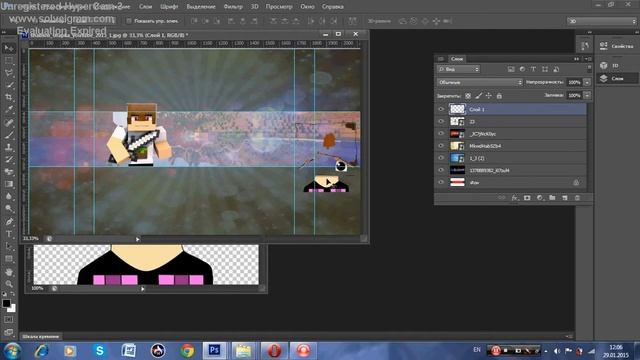The width and height of the screenshot is (640, 360).
Task: Delete layer with trash icon
Action: [577, 198]
